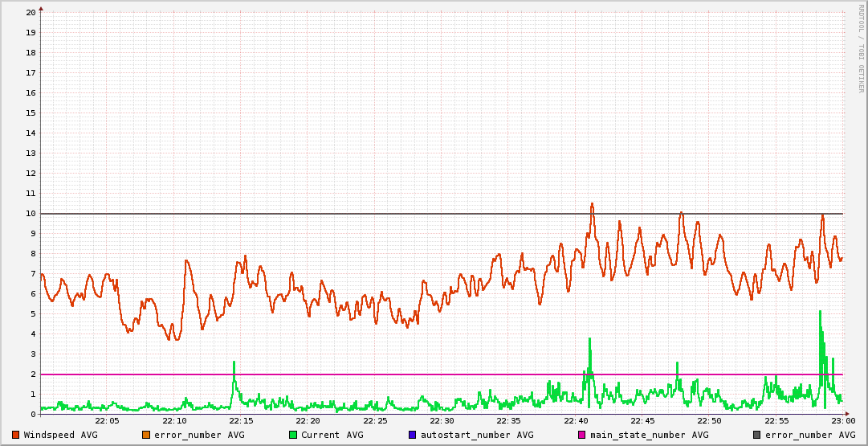Click the Windspeed AVG legend label
The image size is (868, 446).
[x=60, y=435]
